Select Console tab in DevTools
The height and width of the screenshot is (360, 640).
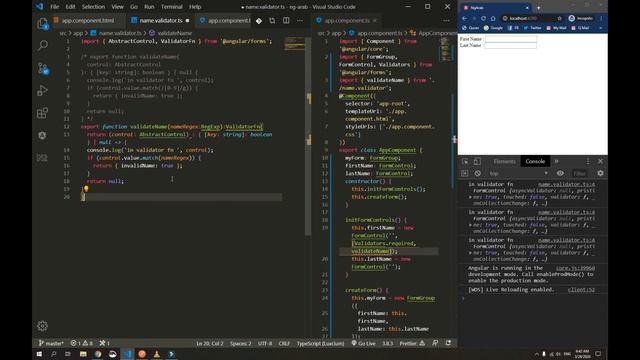535,162
